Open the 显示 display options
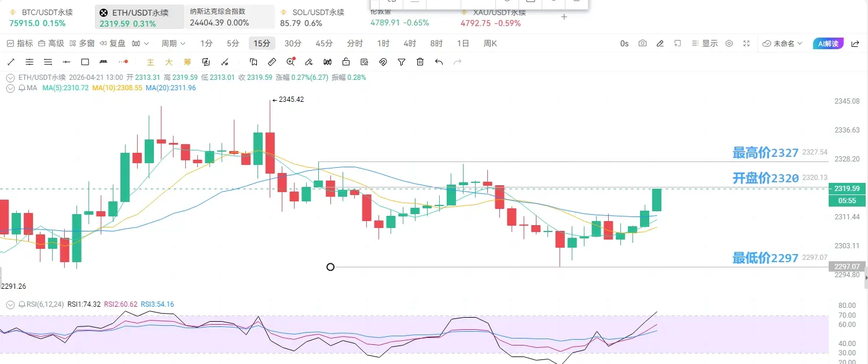The height and width of the screenshot is (364, 868). (704, 43)
